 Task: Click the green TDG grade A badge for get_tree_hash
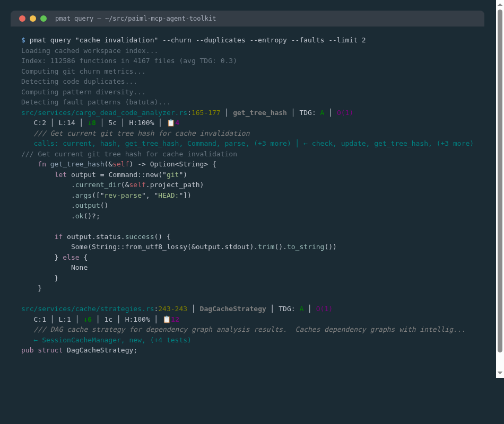pyautogui.click(x=321, y=112)
